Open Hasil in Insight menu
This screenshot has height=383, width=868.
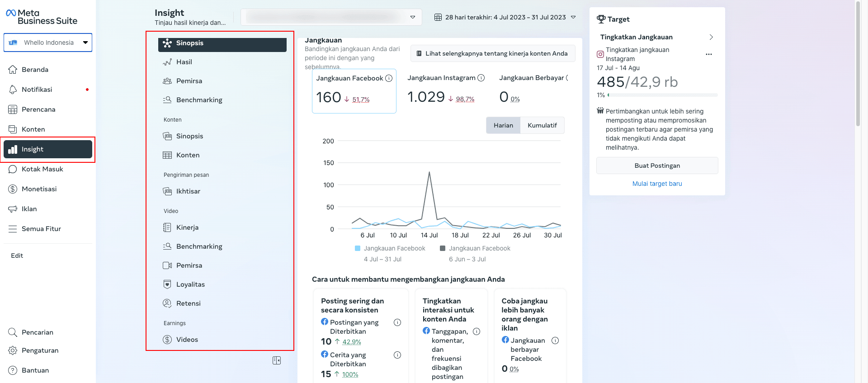pos(184,62)
